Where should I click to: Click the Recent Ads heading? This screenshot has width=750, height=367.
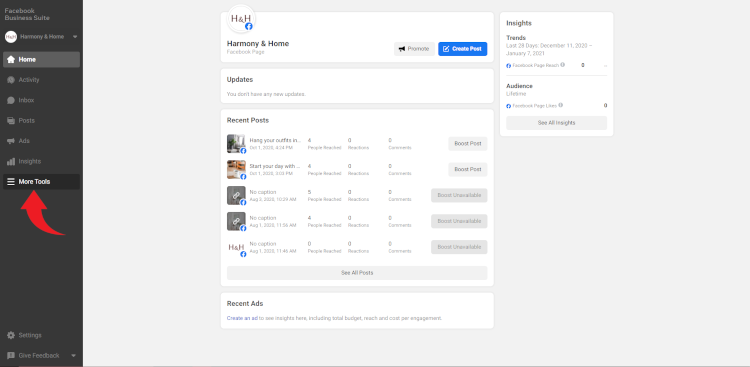click(x=245, y=304)
